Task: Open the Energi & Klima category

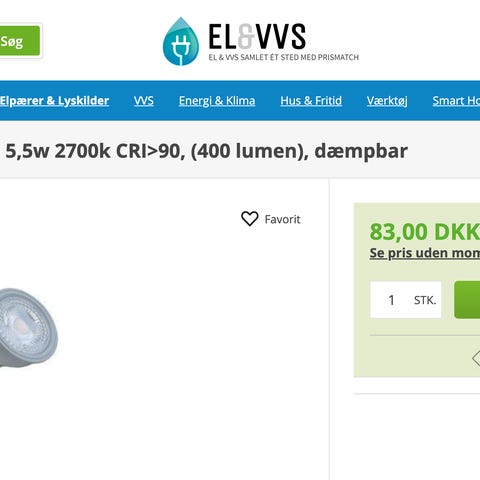Action: coord(217,101)
